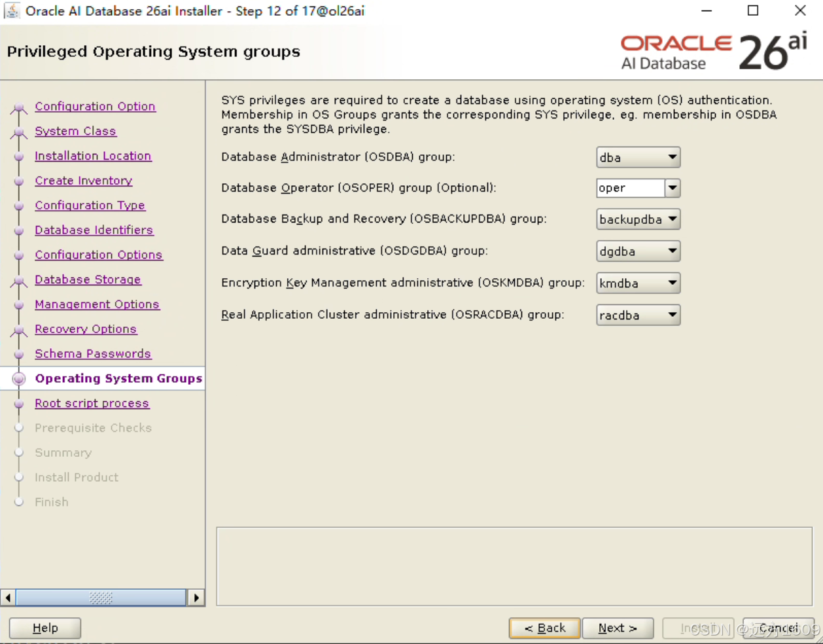Go to Root script process step
823x644 pixels.
coord(92,403)
